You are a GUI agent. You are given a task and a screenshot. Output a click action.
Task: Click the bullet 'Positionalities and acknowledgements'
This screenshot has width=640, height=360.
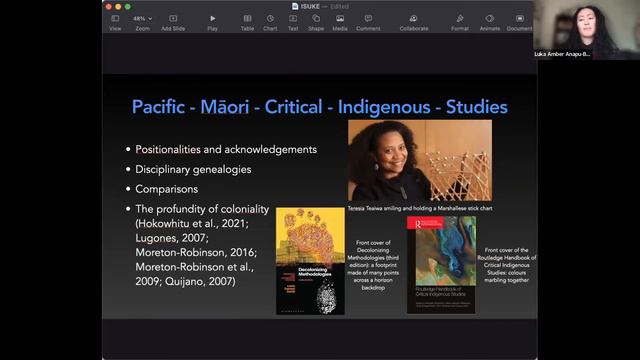point(226,149)
